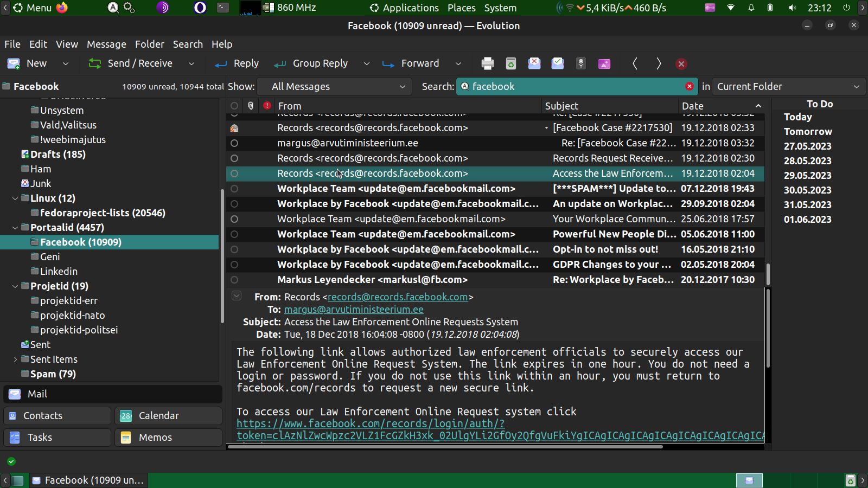Click the message list vertical scrollbar
This screenshot has width=868, height=488.
[x=767, y=274]
